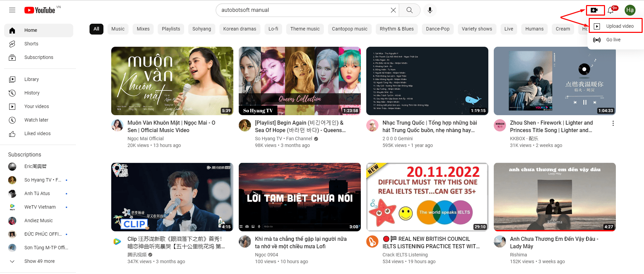Open 2 0 0 0 Gemini channel link
Screen dimensions: 644x274
[397, 139]
